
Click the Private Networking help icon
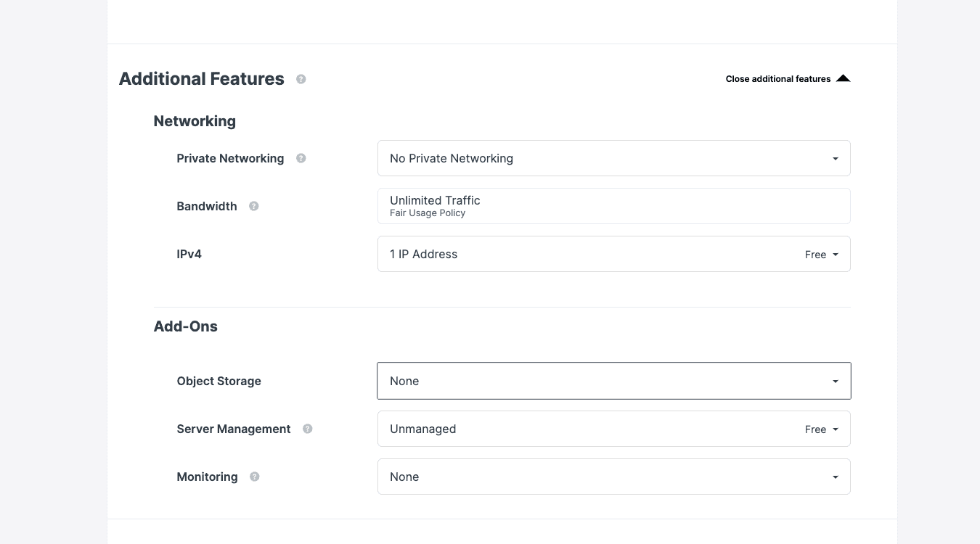click(x=301, y=158)
